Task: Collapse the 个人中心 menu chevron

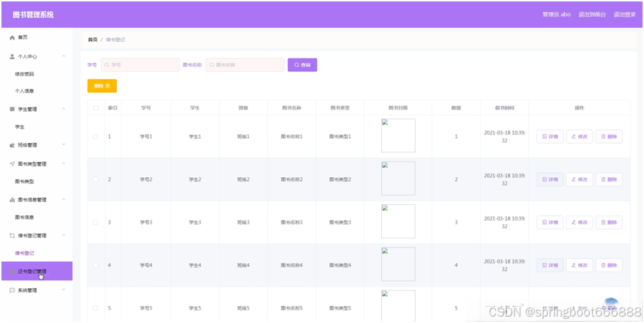Action: pos(63,55)
